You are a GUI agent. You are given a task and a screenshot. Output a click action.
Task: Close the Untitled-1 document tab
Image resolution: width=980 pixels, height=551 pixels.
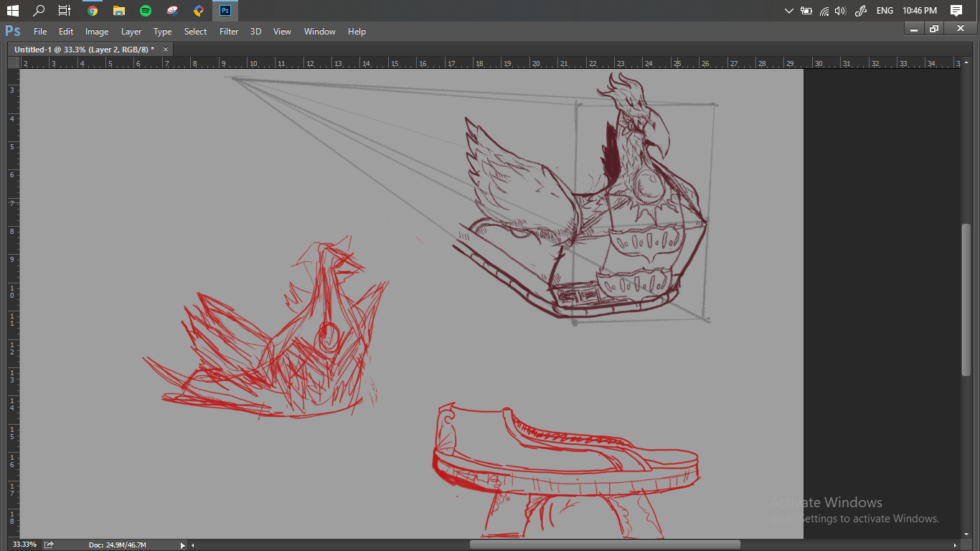pos(166,50)
